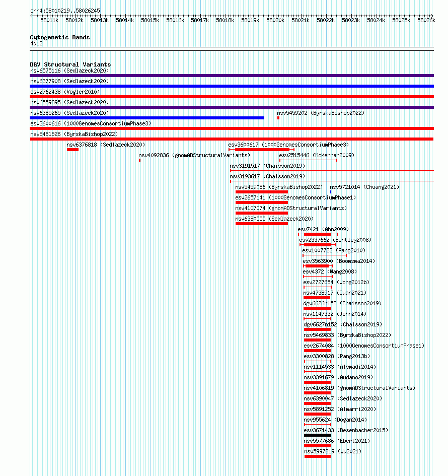Viewport: 448px width, 476px height.
Task: Open esv3671433 (Besenbacher2015) variant
Action: pos(346,431)
